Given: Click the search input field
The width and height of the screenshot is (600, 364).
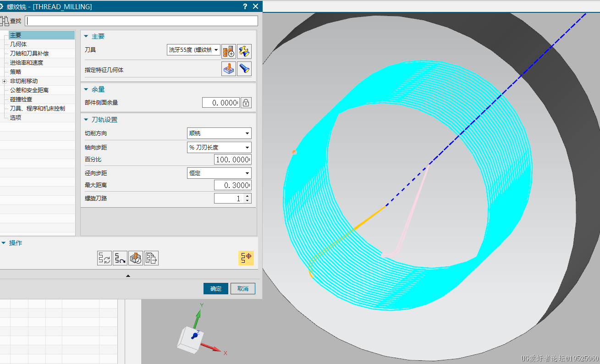Looking at the screenshot, I should pyautogui.click(x=141, y=21).
